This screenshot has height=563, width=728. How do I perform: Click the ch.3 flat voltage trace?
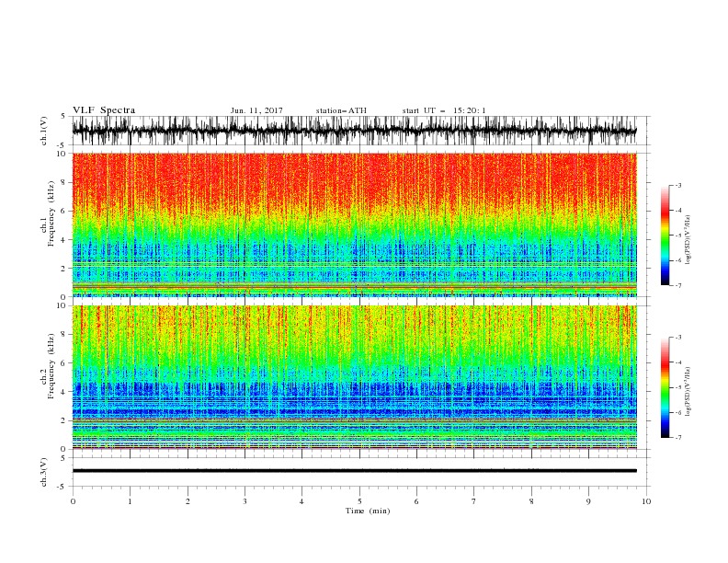[x=354, y=471]
